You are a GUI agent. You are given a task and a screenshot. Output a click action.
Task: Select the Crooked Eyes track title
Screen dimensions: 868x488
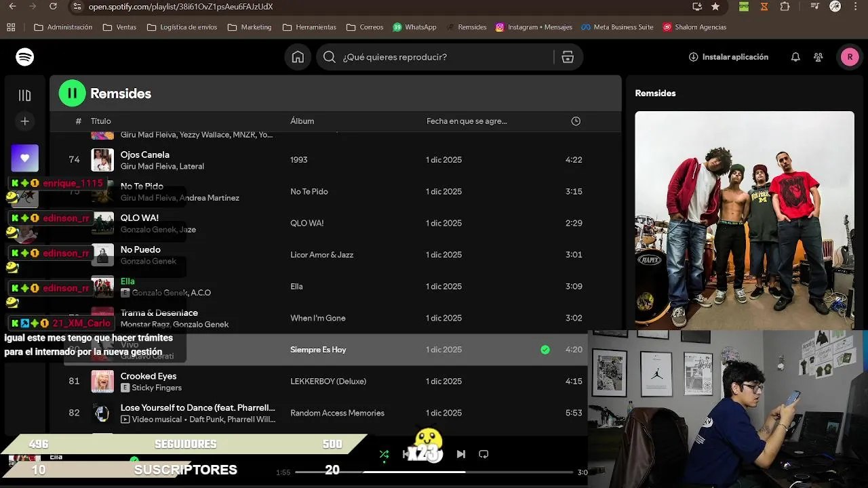point(149,376)
